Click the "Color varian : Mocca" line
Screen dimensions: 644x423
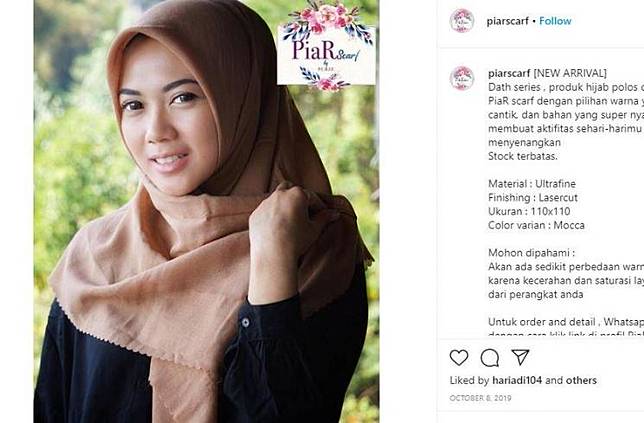click(536, 225)
